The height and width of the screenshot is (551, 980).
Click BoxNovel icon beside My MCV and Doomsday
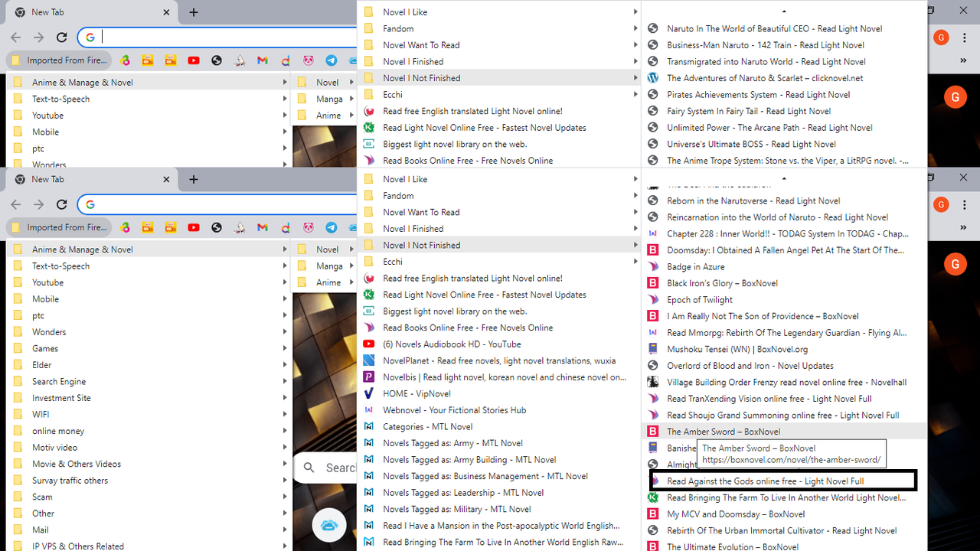coord(653,514)
